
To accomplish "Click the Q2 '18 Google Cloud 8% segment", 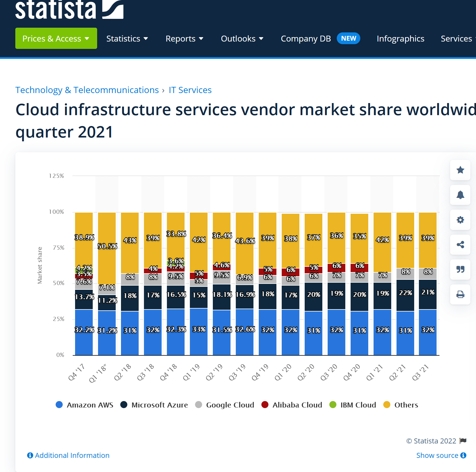I will (130, 279).
